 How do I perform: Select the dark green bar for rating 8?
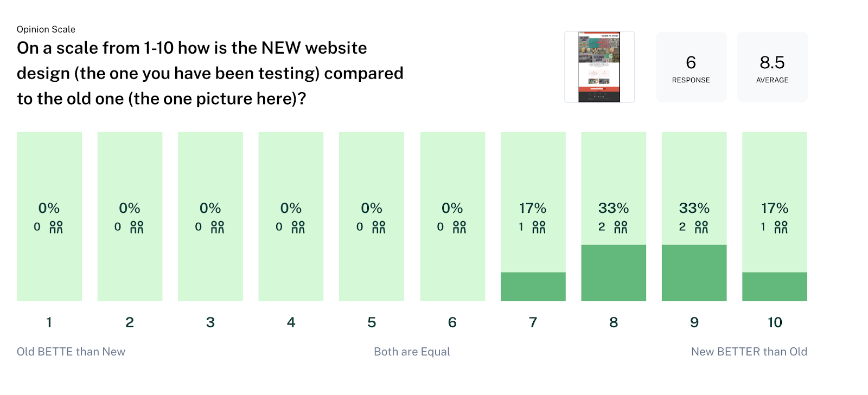[614, 273]
